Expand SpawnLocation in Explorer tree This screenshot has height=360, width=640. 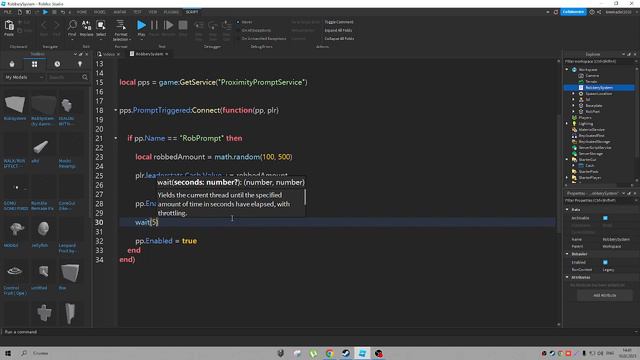point(573,93)
